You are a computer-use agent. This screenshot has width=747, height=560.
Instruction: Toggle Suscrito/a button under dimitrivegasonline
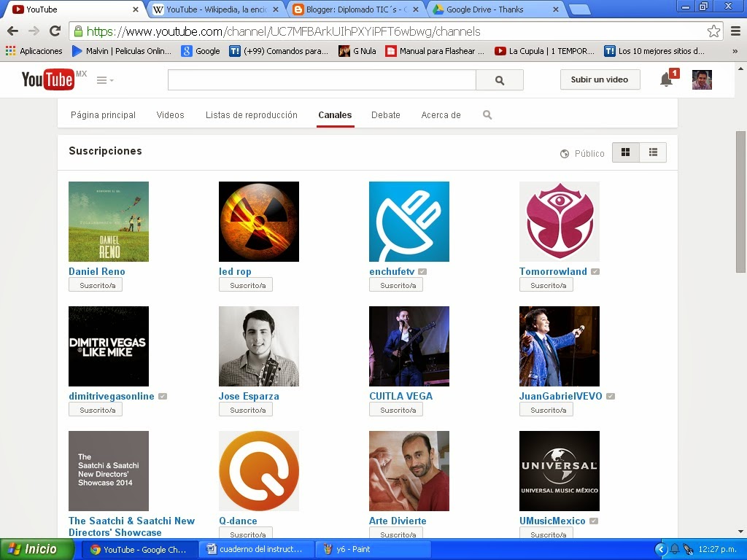coord(96,410)
